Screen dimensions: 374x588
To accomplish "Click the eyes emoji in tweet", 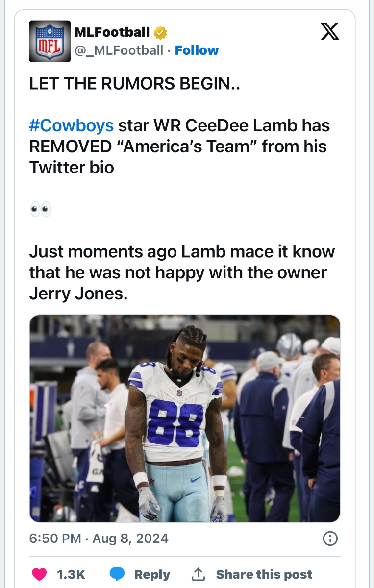I will click(40, 210).
